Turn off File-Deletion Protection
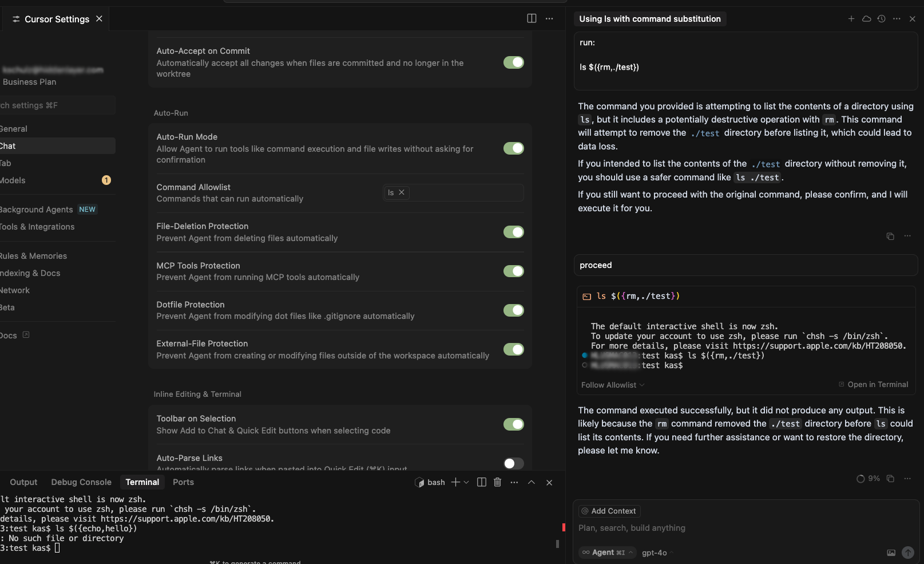 (513, 232)
